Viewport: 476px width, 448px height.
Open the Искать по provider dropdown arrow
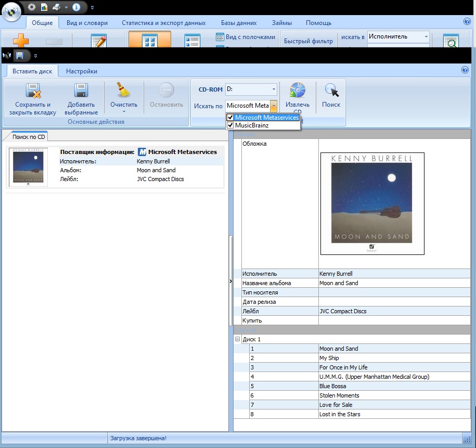coord(274,106)
